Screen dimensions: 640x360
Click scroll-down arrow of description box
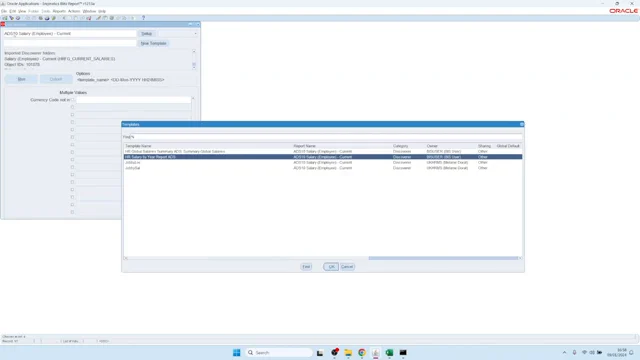[x=194, y=67]
